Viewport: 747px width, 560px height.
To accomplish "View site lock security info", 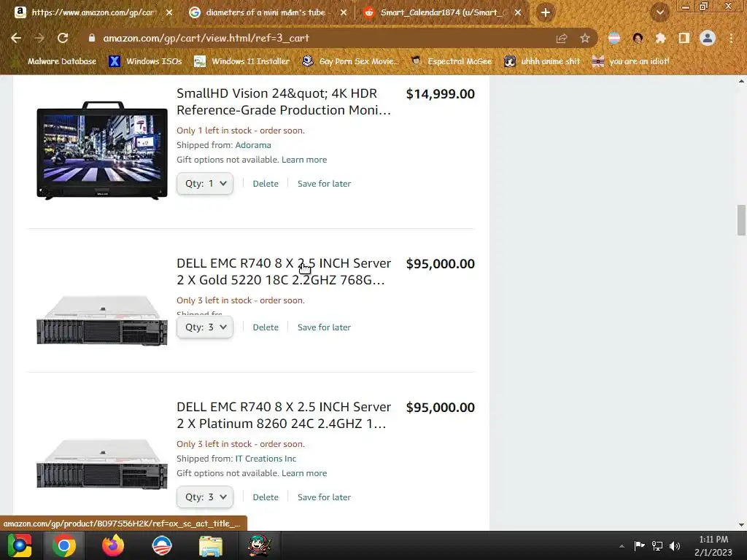I will click(91, 38).
